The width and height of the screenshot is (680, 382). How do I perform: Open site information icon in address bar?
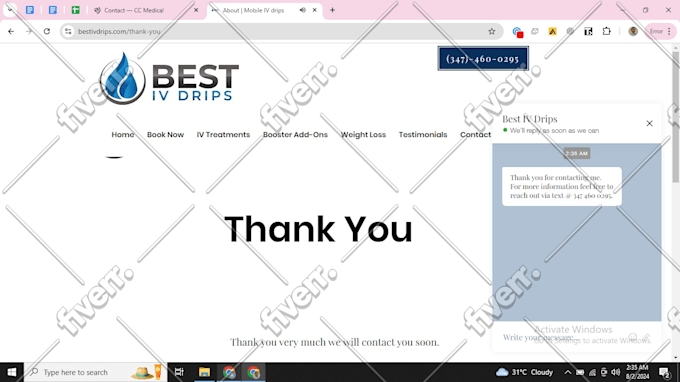[68, 31]
